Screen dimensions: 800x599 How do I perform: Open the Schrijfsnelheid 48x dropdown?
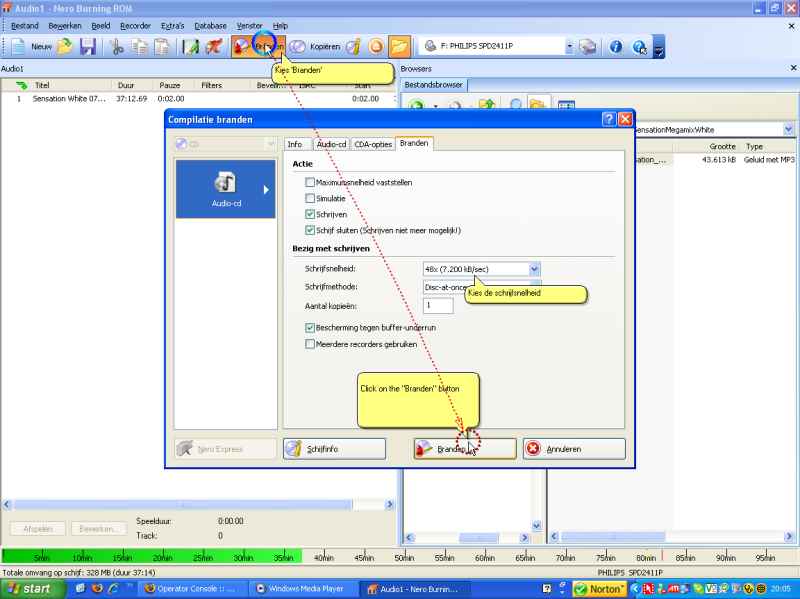coord(534,269)
